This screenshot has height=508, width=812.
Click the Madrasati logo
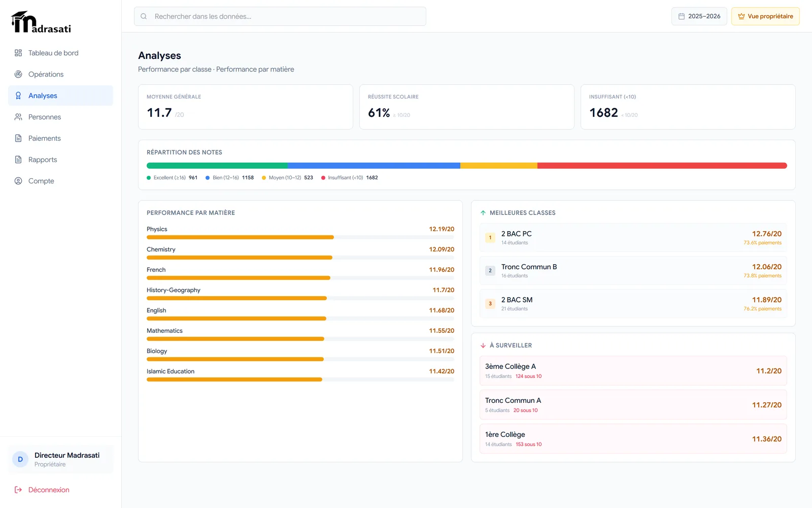tap(41, 22)
